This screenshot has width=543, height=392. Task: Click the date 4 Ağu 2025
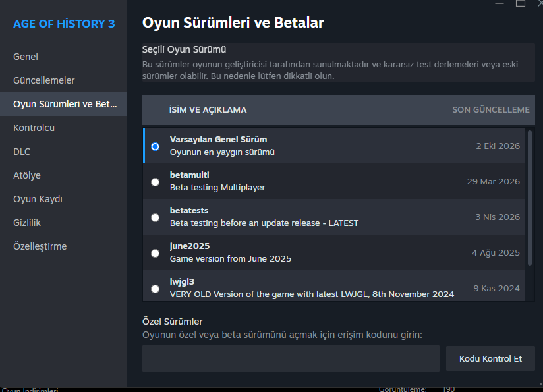click(x=496, y=253)
